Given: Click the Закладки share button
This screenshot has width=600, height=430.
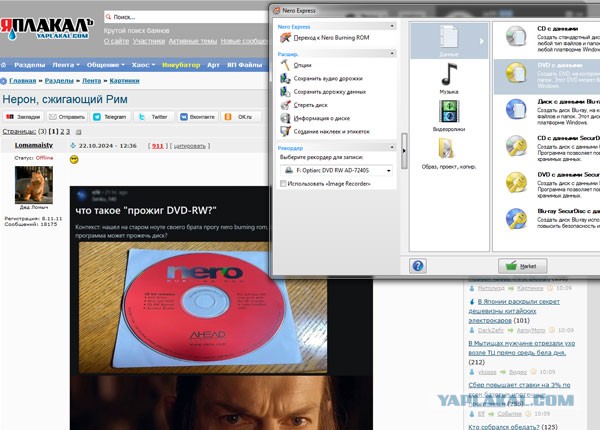Looking at the screenshot, I should tap(23, 117).
